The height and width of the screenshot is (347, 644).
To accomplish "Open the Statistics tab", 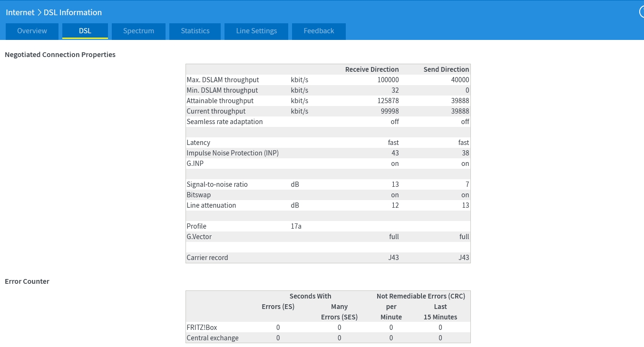I will point(195,31).
